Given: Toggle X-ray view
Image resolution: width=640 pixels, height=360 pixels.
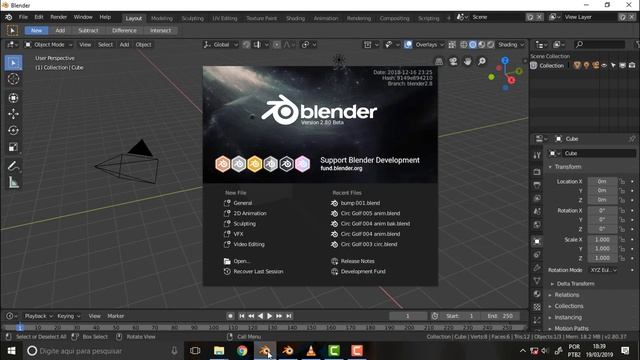Looking at the screenshot, I should click(452, 44).
